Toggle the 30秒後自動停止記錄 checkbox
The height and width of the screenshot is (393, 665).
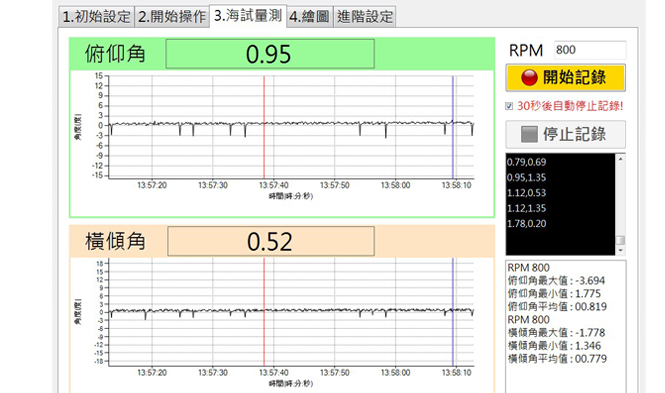pos(509,106)
